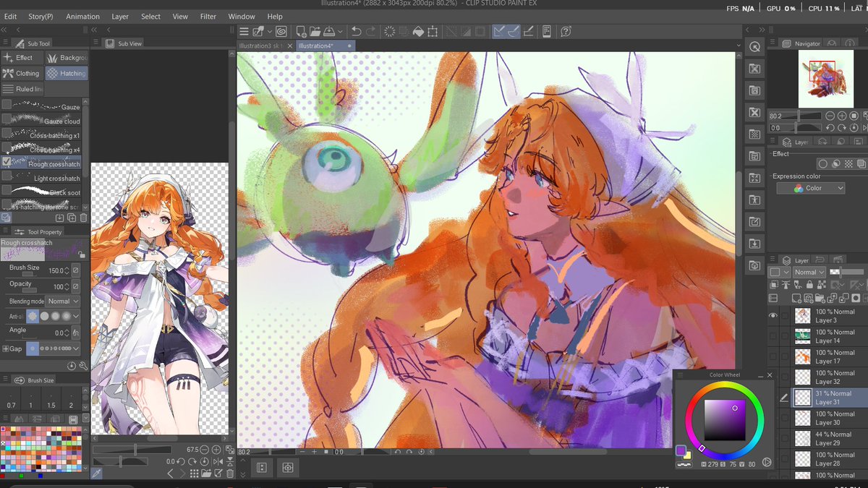This screenshot has width=868, height=488.
Task: Click the eyedropper icon below color set
Action: [x=96, y=474]
